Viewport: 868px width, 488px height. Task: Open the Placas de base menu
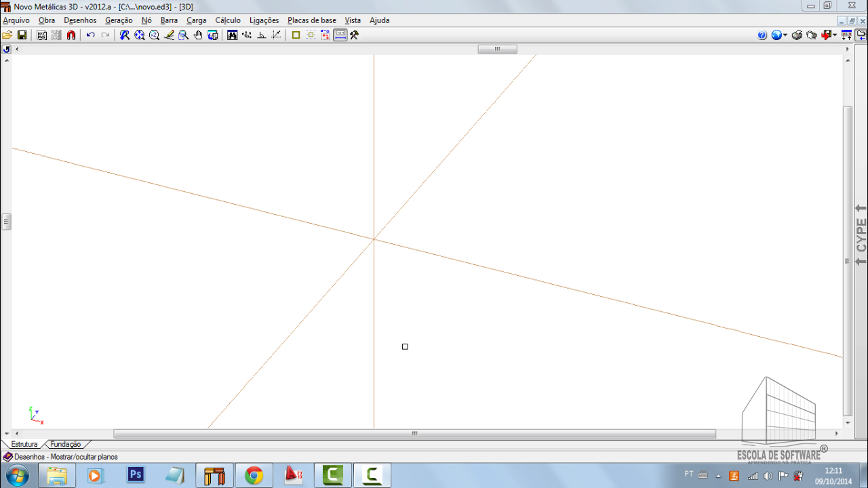click(x=311, y=20)
